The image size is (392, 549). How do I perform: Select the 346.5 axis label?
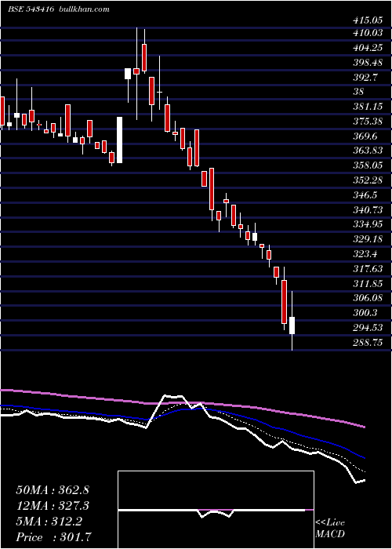point(365,195)
